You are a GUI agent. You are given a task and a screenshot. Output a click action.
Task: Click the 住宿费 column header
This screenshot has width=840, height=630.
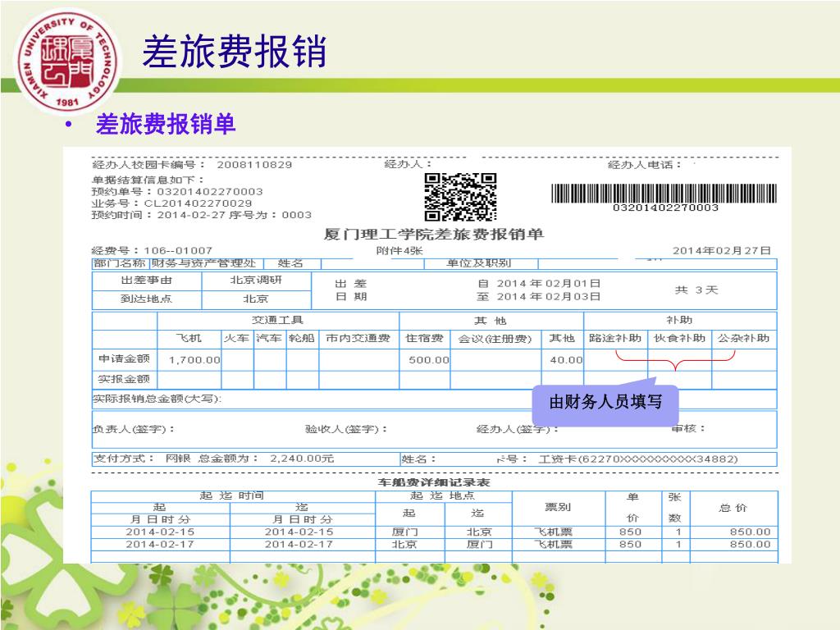pyautogui.click(x=424, y=339)
